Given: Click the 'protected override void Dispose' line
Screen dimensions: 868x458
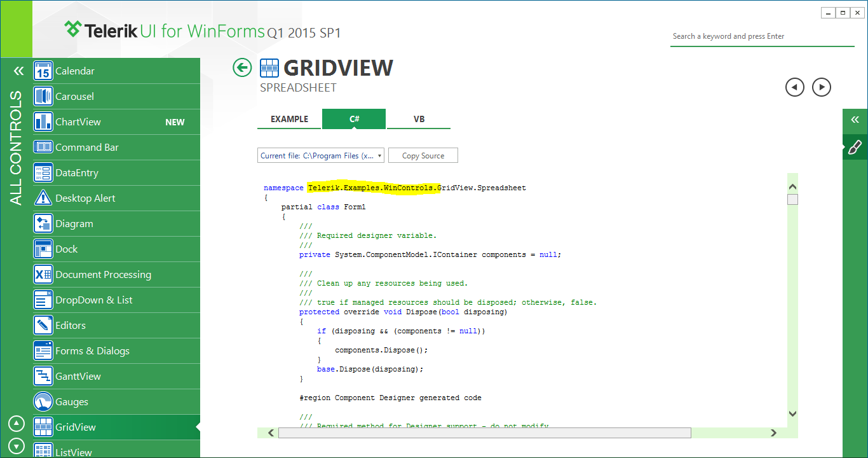Looking at the screenshot, I should click(403, 312).
